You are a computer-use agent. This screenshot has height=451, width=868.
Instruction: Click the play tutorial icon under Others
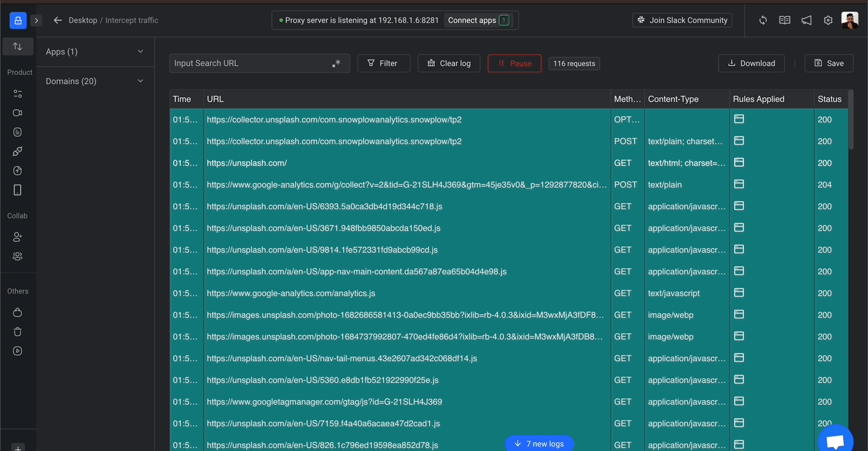coord(17,351)
